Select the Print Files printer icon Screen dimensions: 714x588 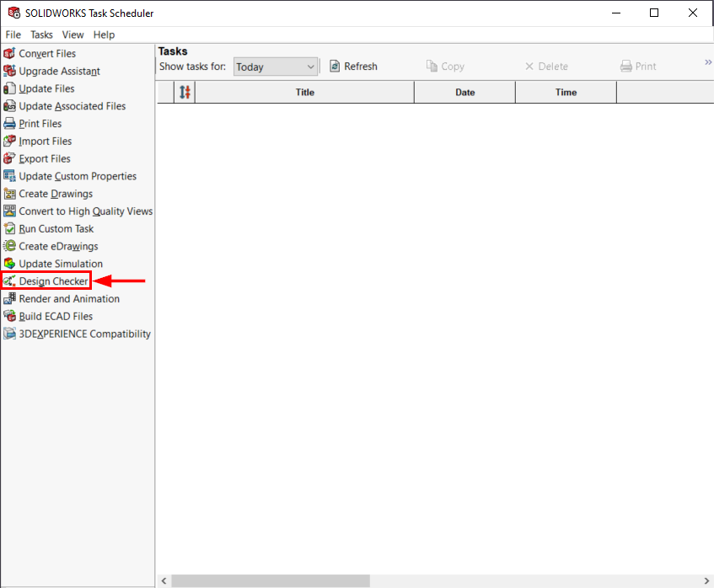coord(9,124)
